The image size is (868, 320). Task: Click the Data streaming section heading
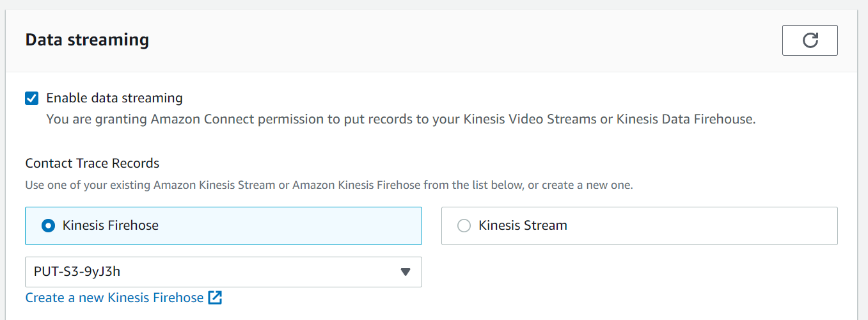pyautogui.click(x=87, y=40)
